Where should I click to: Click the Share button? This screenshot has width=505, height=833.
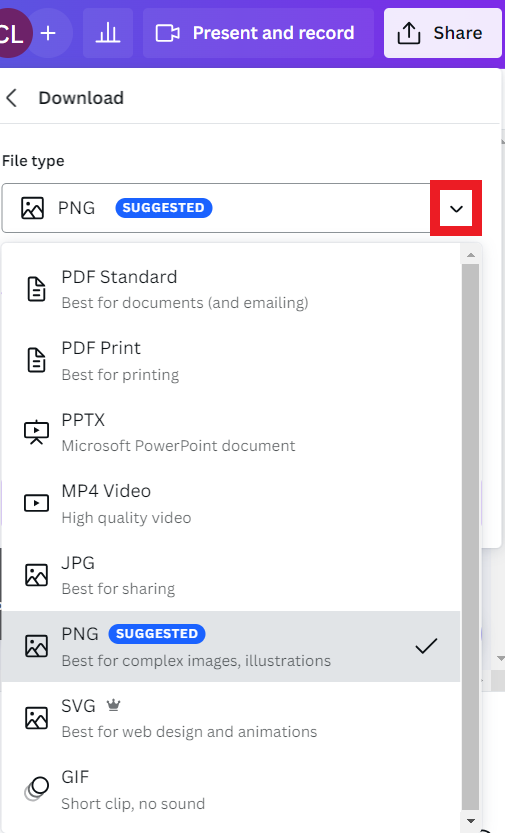point(442,33)
